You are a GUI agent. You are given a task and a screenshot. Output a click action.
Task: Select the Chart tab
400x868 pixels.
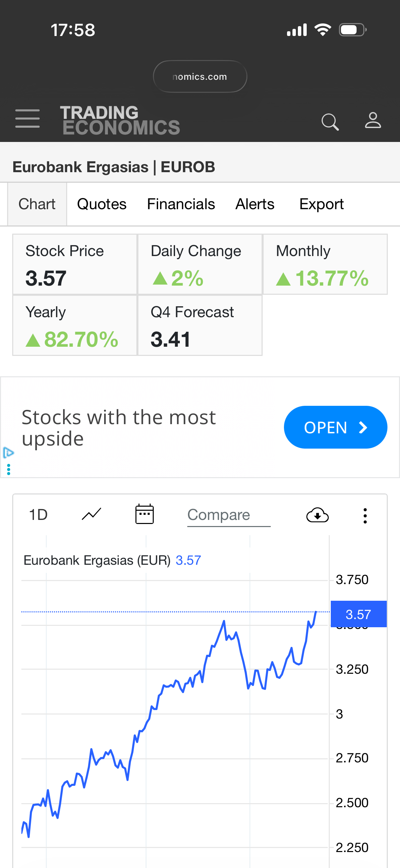(37, 204)
